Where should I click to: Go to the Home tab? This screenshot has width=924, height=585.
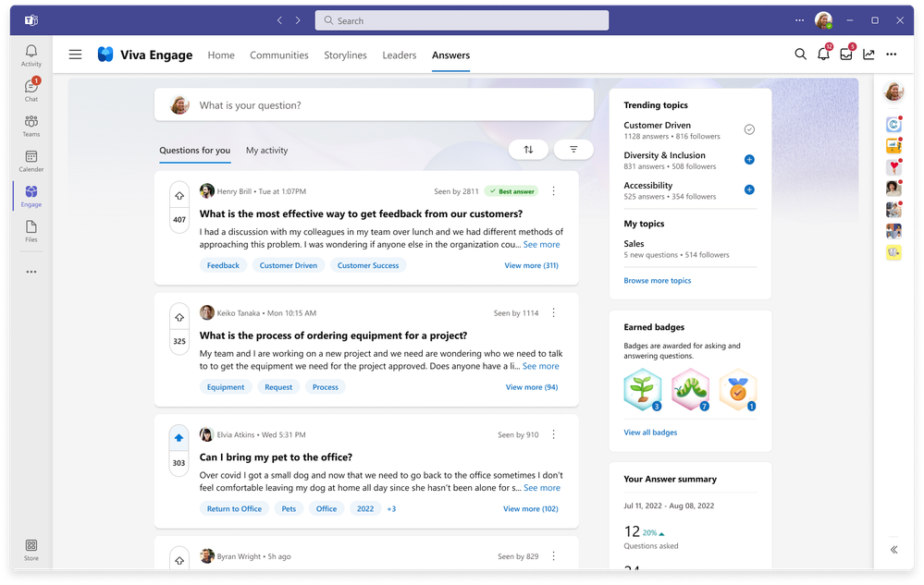pos(221,55)
